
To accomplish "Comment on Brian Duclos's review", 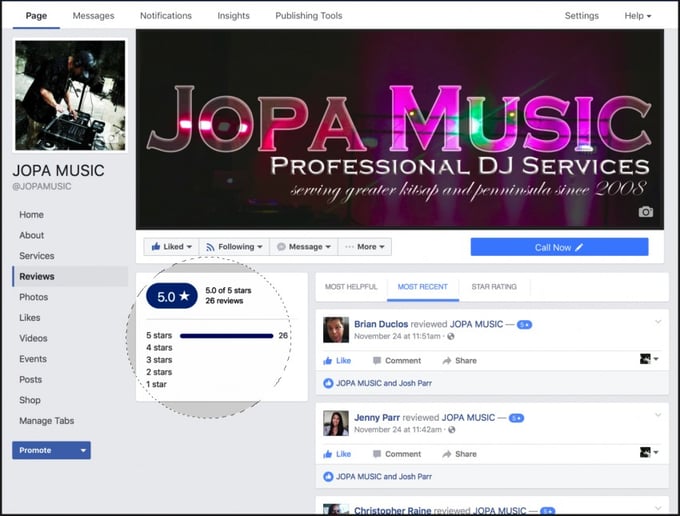I will [x=397, y=360].
